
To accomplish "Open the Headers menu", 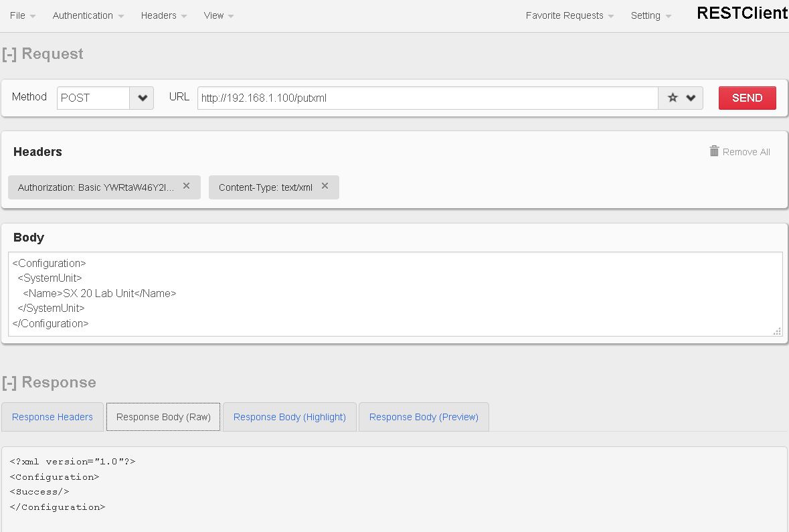I will [x=163, y=15].
